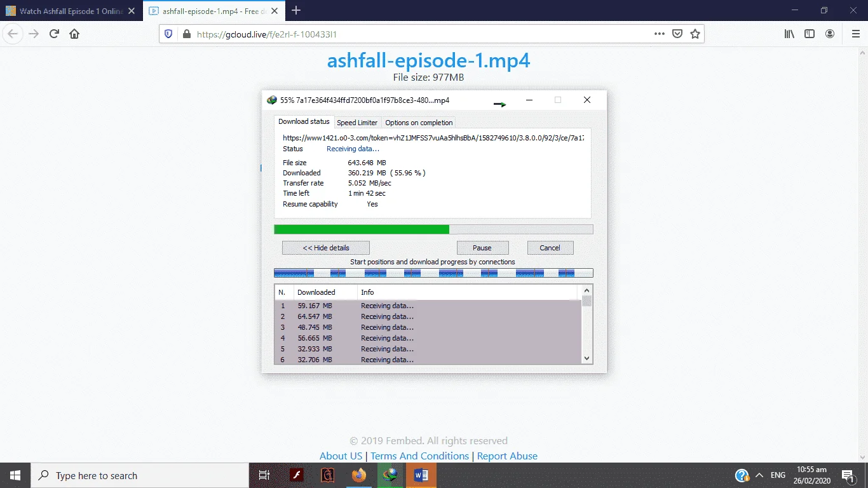Click the download dialog's title bar icon
Image resolution: width=868 pixels, height=488 pixels.
pyautogui.click(x=272, y=100)
